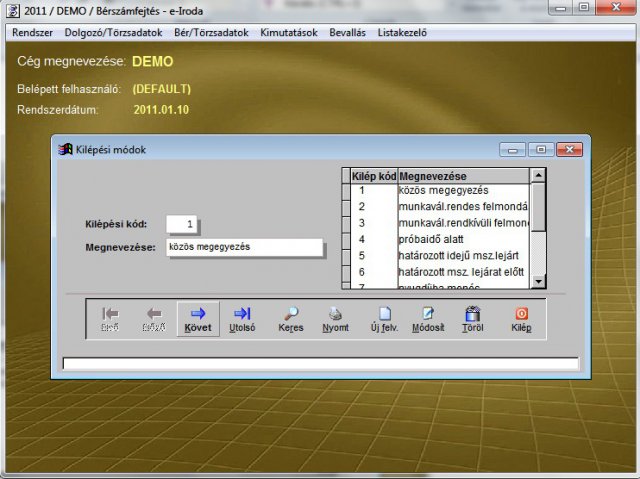This screenshot has height=479, width=640.
Task: Click the list scrollbar up arrow
Action: [538, 175]
